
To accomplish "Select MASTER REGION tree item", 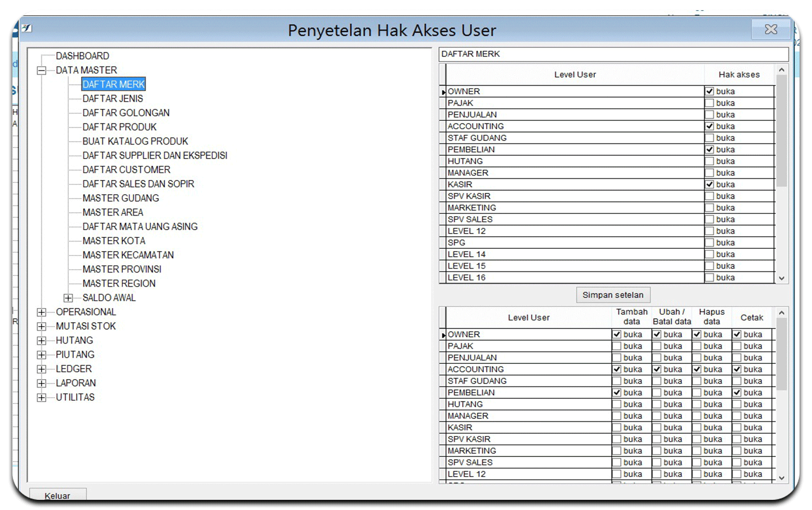I will (119, 283).
